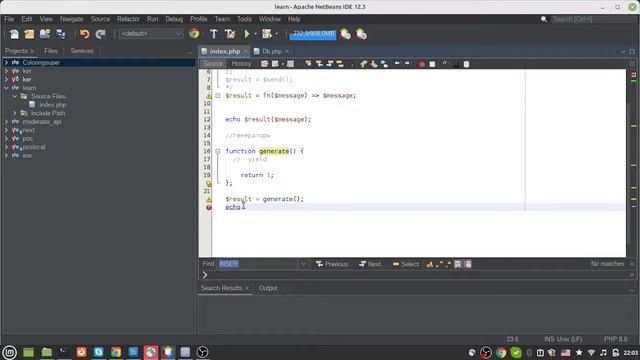Toggle Bookmark icon in editor toolbar
Screen dimensions: 640x360
pos(384,64)
